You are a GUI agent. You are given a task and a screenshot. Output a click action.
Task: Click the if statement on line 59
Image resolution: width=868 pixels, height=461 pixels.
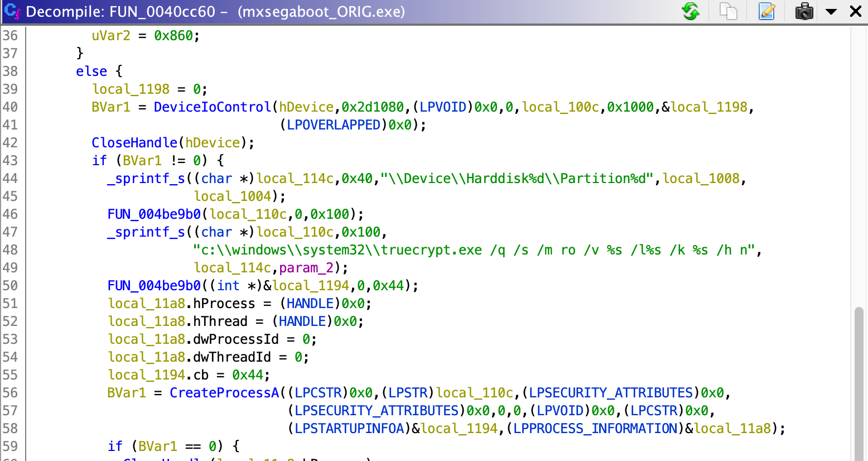pyautogui.click(x=115, y=446)
